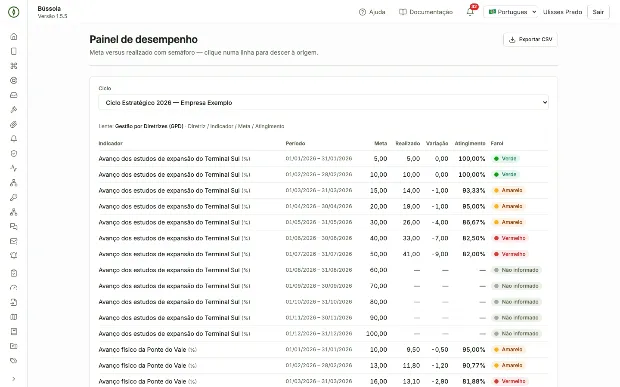The height and width of the screenshot is (387, 620).
Task: Click the Período column header
Action: coord(295,143)
